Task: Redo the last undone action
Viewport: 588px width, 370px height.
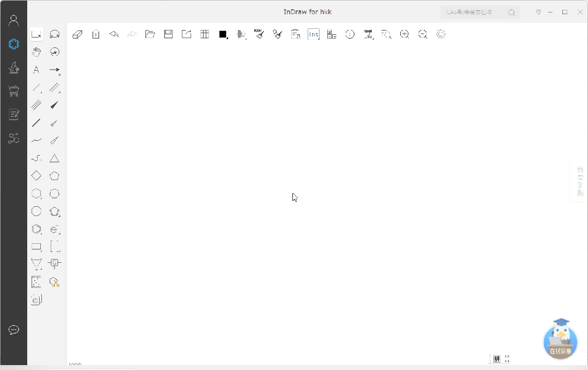Action: (132, 34)
